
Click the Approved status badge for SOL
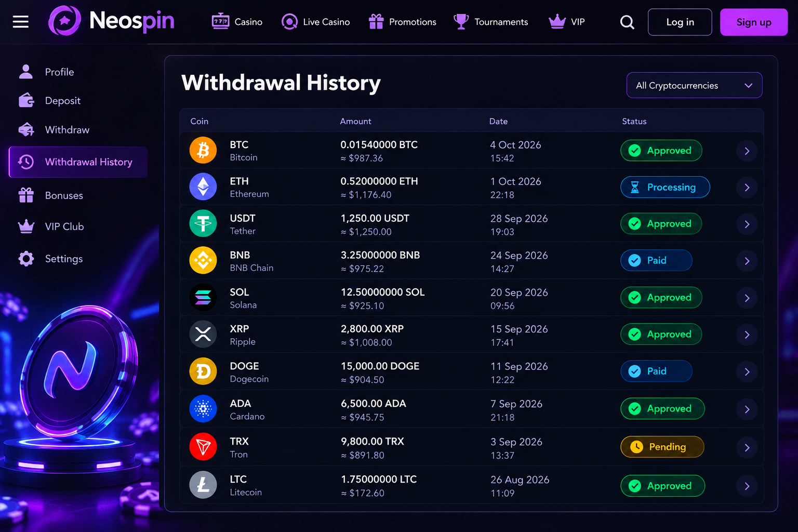[661, 297]
